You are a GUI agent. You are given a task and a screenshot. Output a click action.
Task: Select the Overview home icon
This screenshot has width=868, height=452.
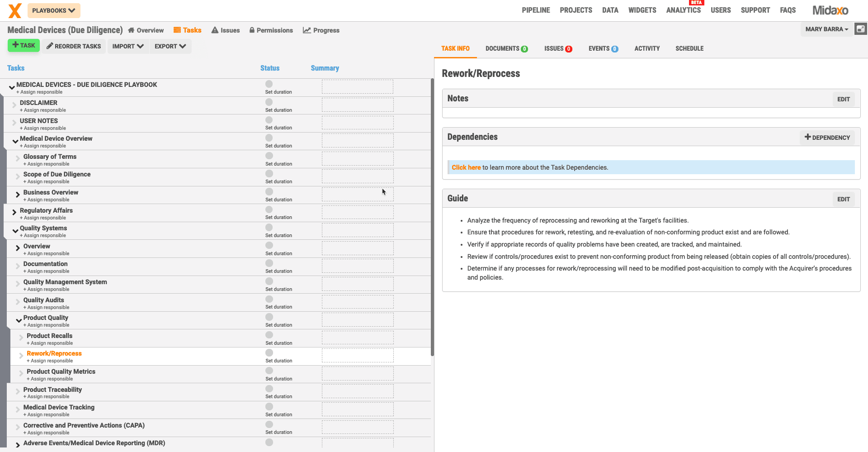130,30
